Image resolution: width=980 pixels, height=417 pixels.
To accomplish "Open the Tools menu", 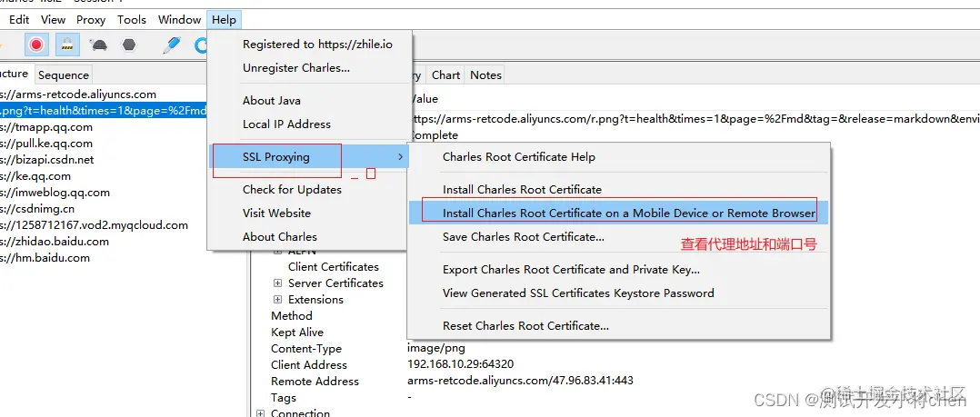I will [x=132, y=20].
